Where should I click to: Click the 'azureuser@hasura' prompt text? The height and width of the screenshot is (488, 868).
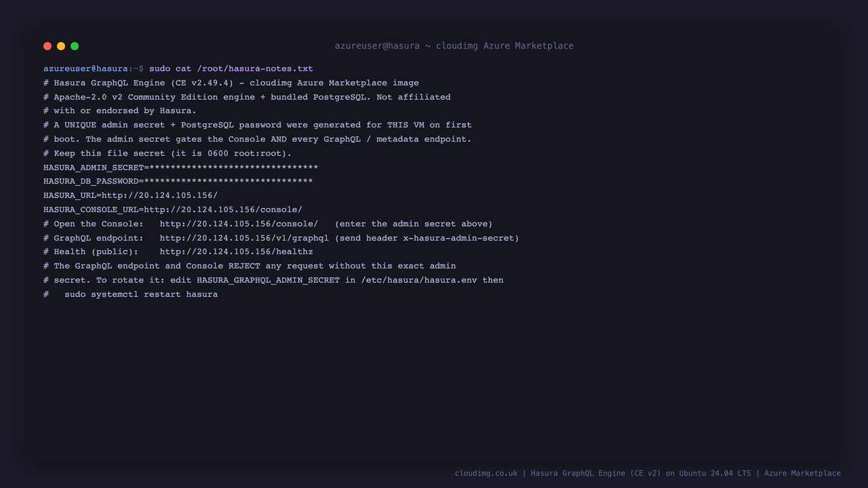(85, 68)
